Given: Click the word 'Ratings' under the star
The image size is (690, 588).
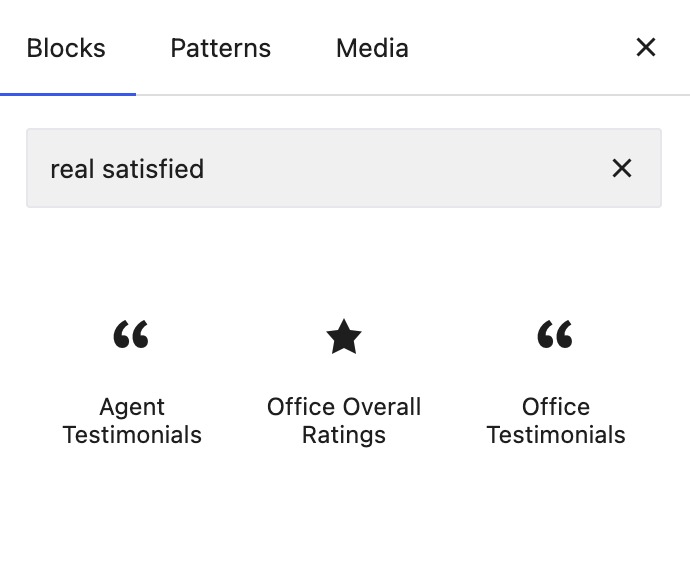Looking at the screenshot, I should pos(344,435).
